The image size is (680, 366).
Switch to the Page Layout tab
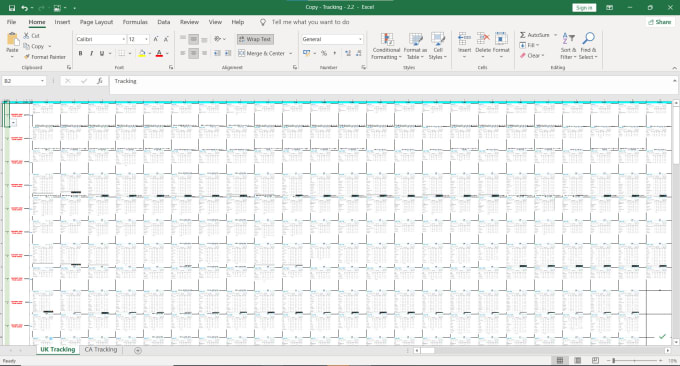96,22
